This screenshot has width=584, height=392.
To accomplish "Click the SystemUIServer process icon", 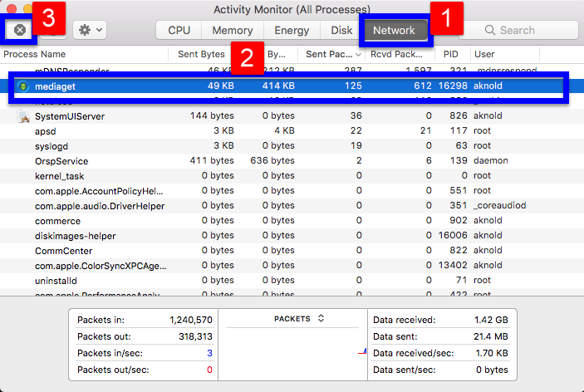I will point(23,116).
